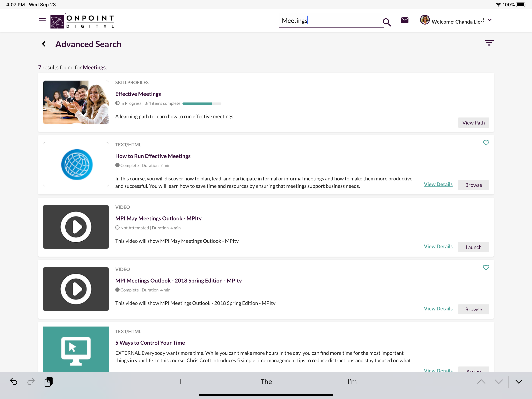The image size is (532, 399).
Task: Tap the keyboard dismiss chevron
Action: pyautogui.click(x=518, y=382)
